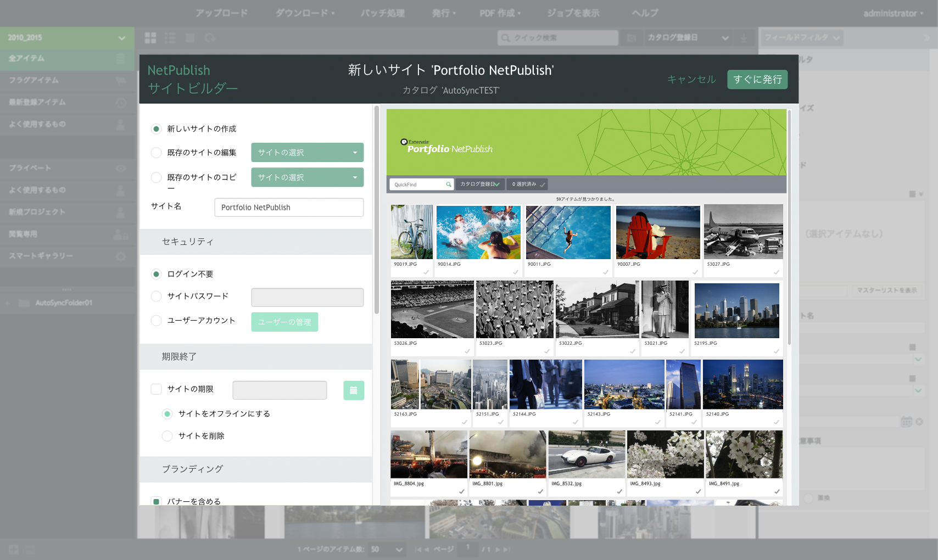Open background カタログ登録日 sort dropdown
938x560 pixels.
coord(688,38)
